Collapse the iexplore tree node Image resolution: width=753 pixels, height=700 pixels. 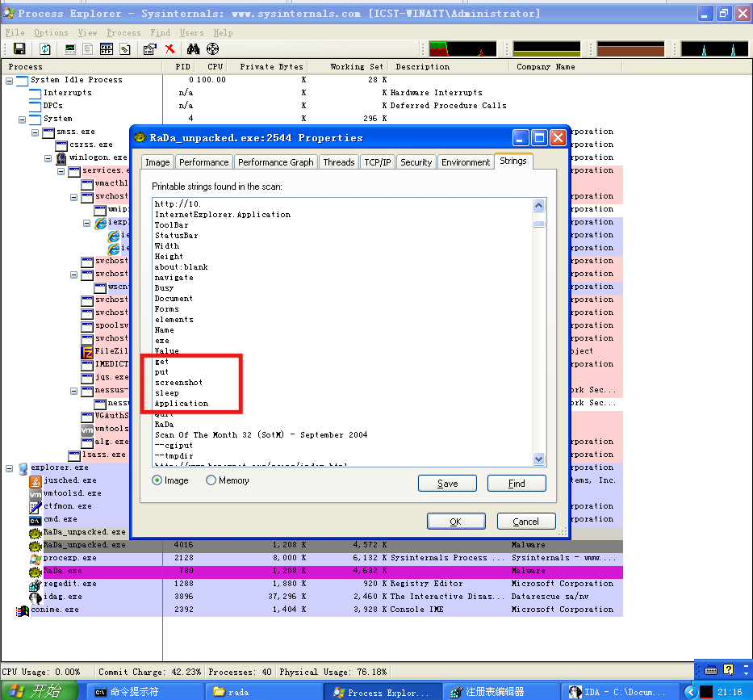coord(87,223)
